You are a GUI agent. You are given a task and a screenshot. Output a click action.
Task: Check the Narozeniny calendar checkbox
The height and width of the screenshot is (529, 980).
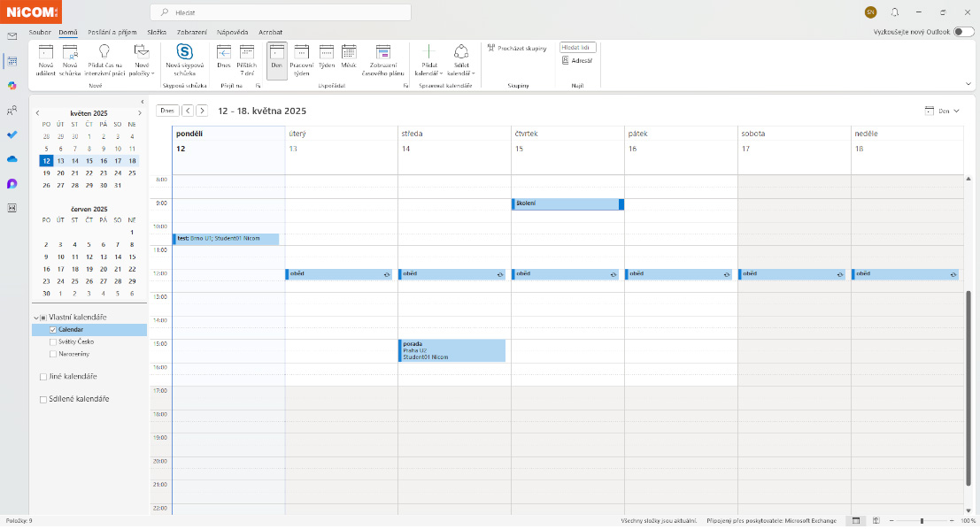tap(53, 354)
